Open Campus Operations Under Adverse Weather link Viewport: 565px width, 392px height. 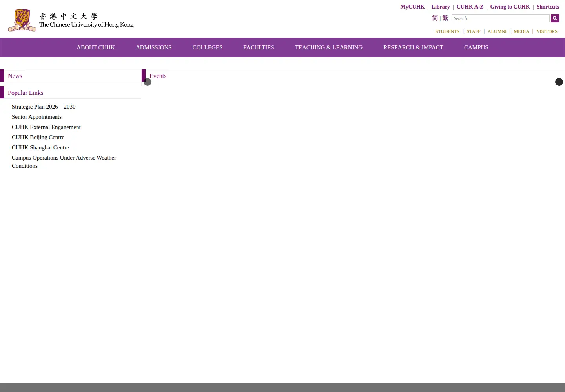(64, 162)
